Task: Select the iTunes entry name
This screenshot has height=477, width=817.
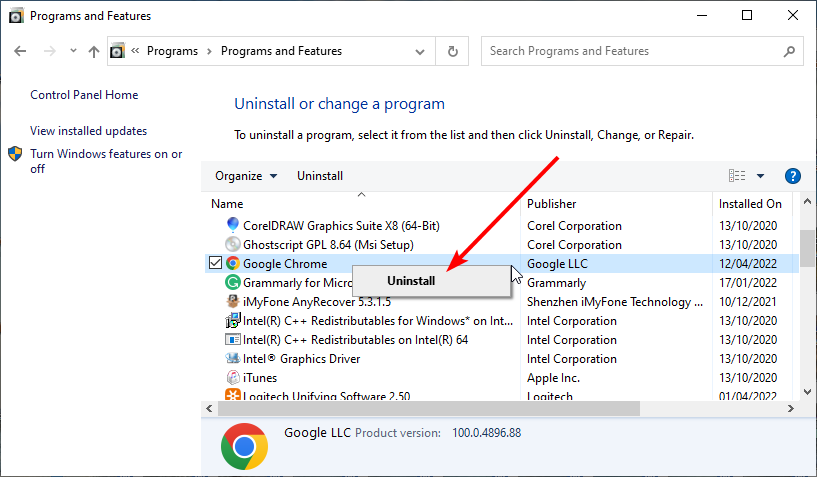Action: [260, 378]
